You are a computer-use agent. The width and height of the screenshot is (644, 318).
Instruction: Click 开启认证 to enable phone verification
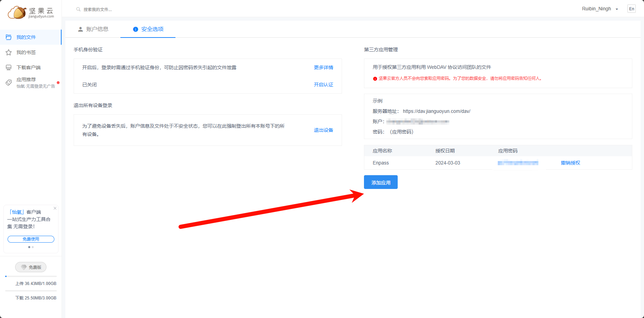coord(323,85)
